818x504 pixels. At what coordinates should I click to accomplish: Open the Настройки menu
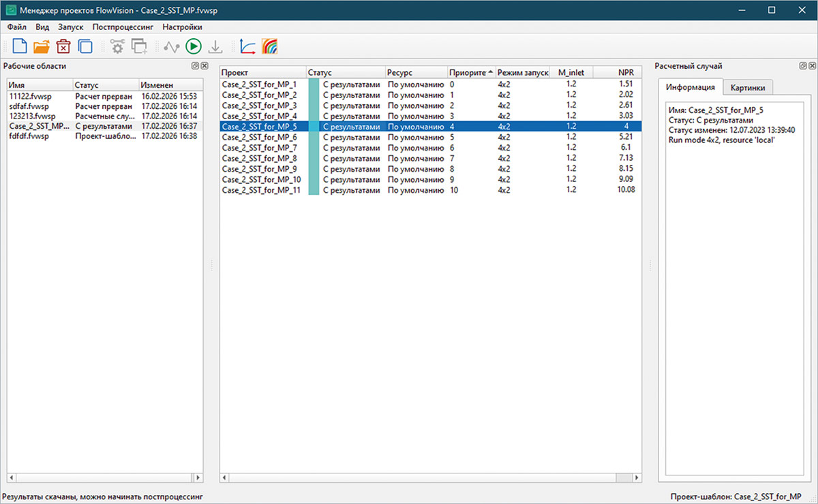click(182, 27)
